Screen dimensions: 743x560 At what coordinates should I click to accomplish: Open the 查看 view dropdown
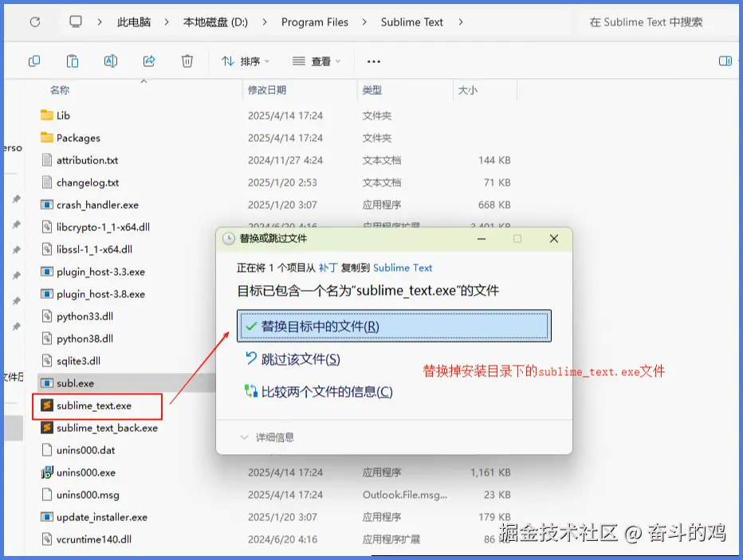[316, 61]
